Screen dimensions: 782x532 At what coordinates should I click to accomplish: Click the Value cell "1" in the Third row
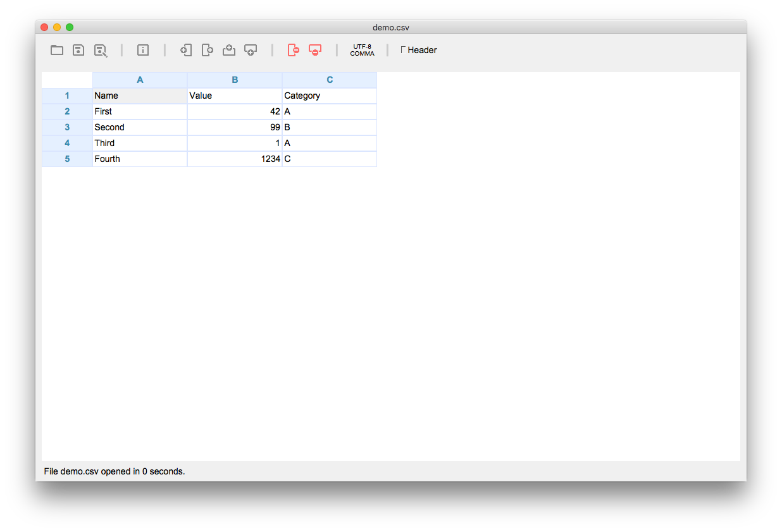235,143
